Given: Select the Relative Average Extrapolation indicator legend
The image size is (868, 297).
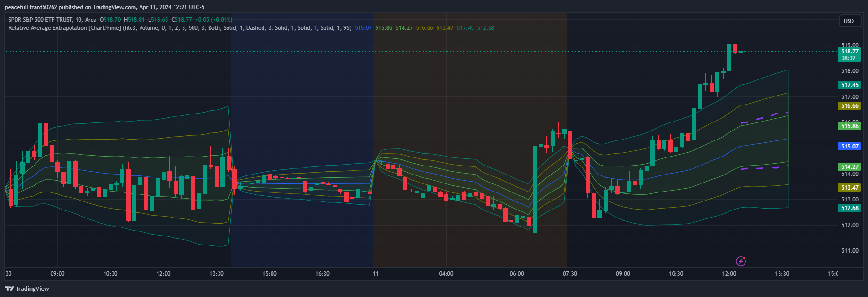Looking at the screenshot, I should (x=180, y=28).
